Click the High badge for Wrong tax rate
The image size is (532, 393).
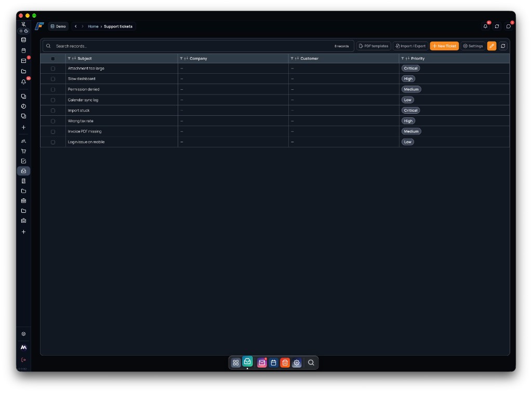tap(408, 121)
